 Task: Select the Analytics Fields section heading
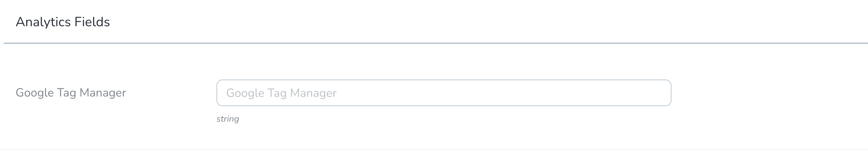63,22
